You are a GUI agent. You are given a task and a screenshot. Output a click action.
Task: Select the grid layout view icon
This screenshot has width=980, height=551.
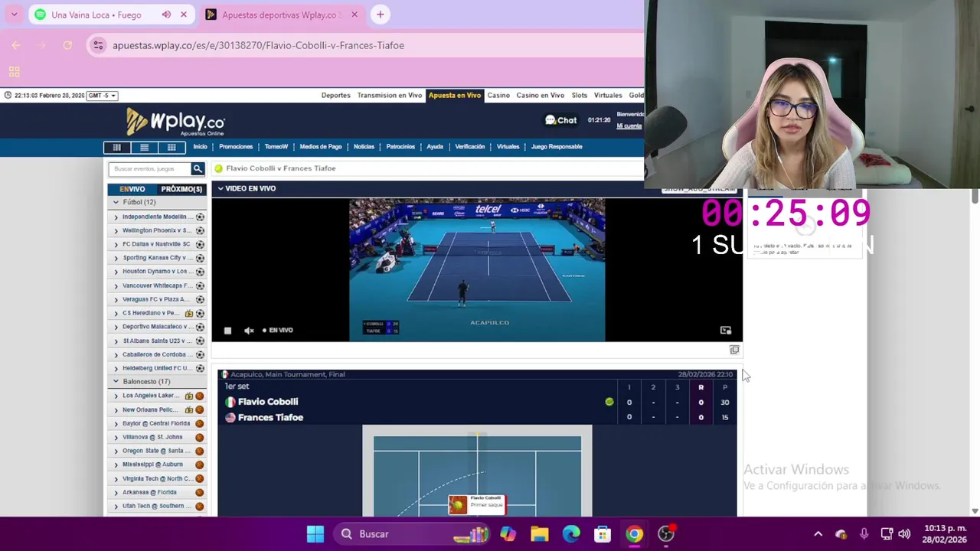171,148
